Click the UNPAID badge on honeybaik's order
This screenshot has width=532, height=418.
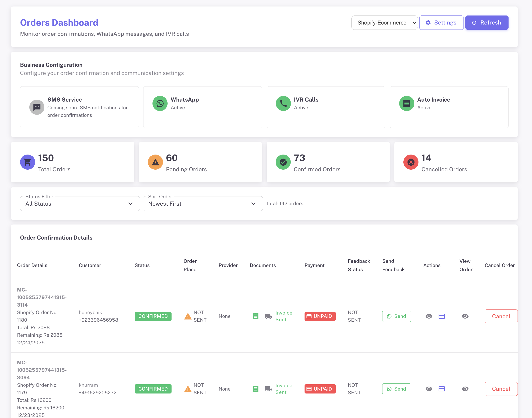320,316
